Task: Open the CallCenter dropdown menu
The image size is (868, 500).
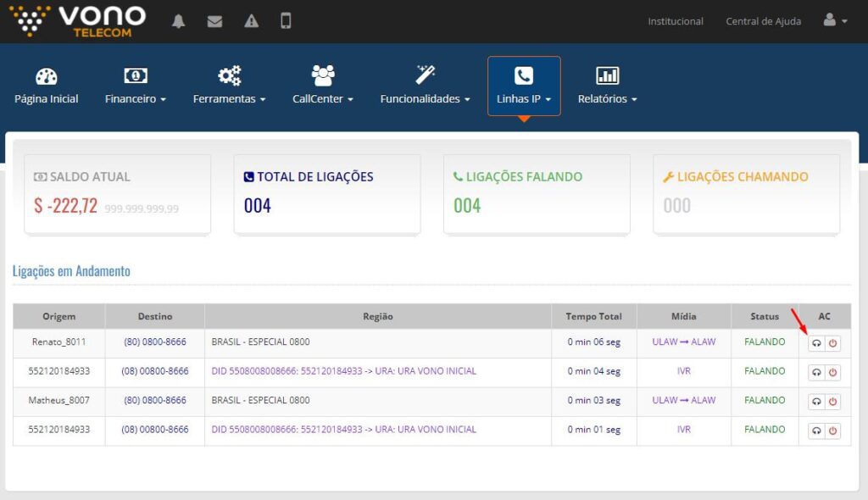Action: click(x=323, y=86)
